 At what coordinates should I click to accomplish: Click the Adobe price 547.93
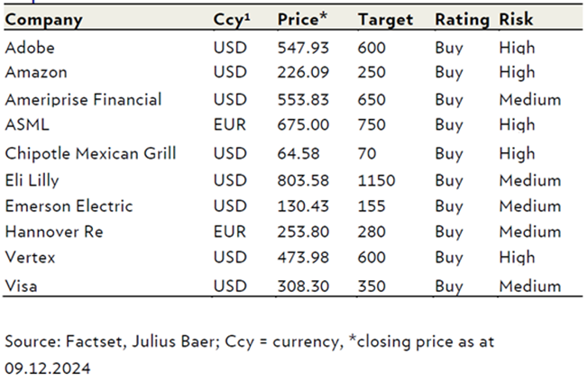302,46
